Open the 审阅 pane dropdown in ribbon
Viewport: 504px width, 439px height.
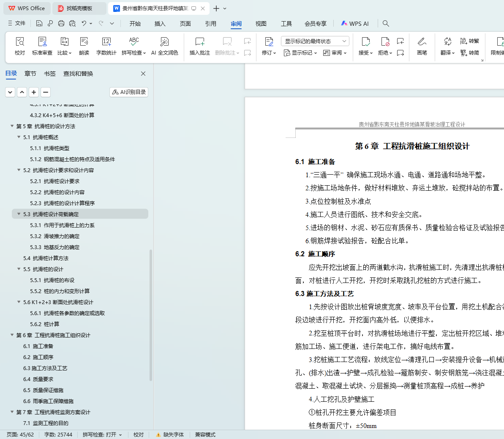[x=335, y=53]
